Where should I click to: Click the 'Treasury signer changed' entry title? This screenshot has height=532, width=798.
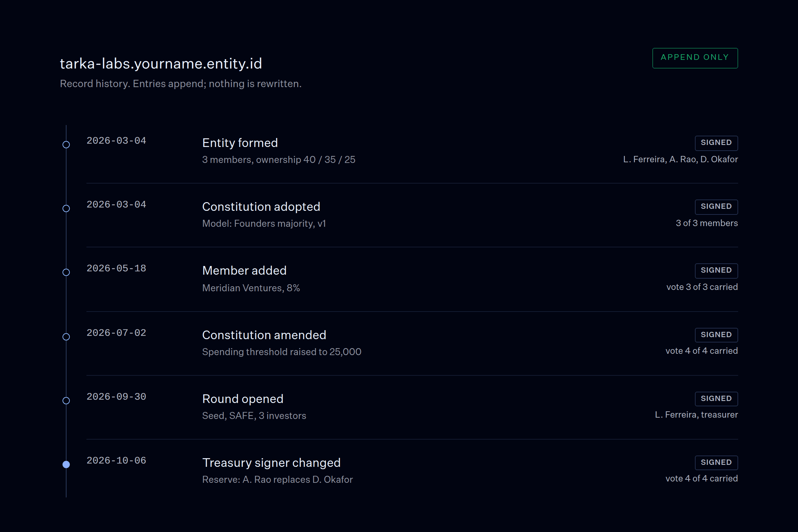coord(271,463)
